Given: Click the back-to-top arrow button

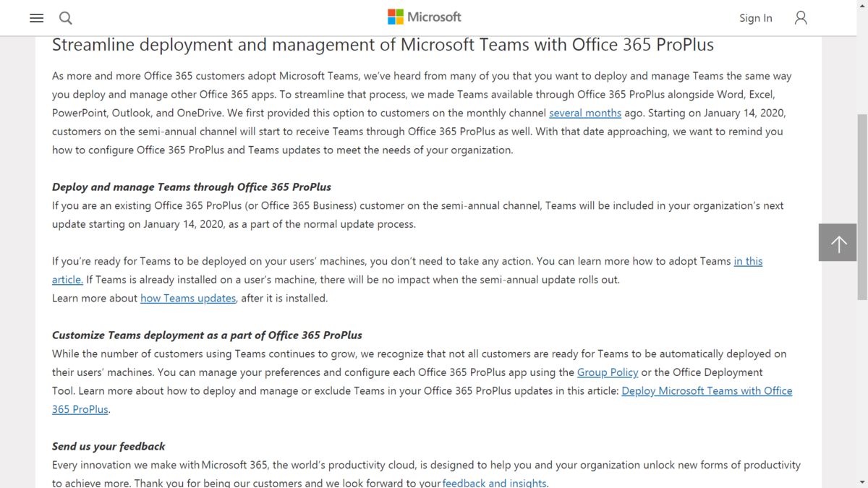Looking at the screenshot, I should [x=838, y=242].
